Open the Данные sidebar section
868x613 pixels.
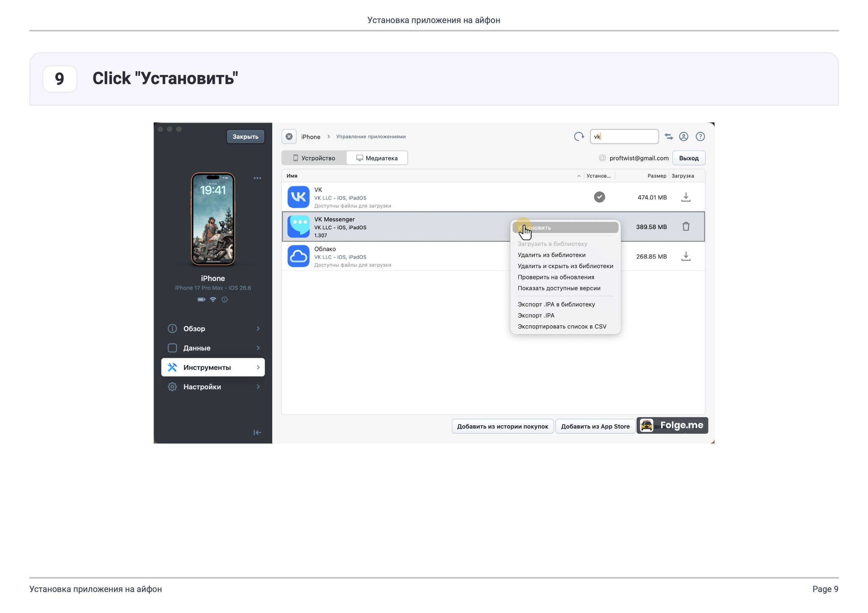(213, 348)
